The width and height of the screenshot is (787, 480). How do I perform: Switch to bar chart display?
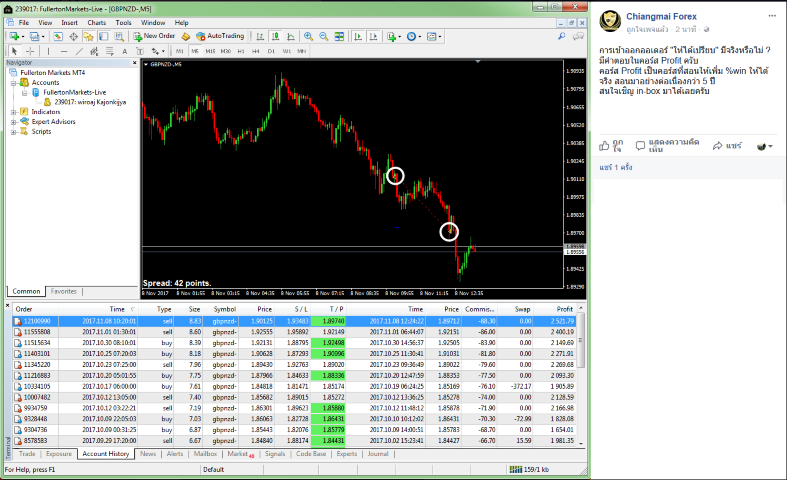260,36
